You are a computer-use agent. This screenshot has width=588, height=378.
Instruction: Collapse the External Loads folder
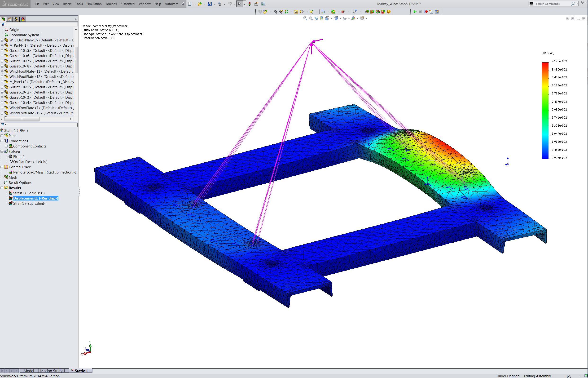pyautogui.click(x=2, y=167)
